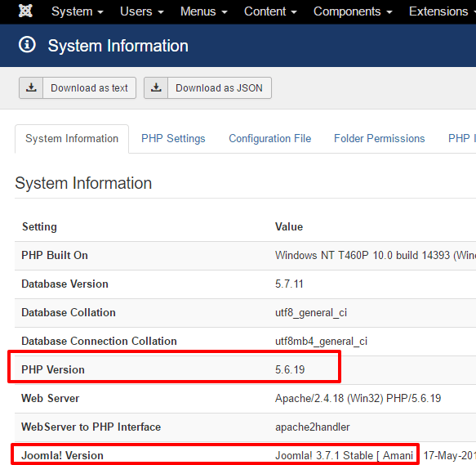Select the PHP Built On row label
Viewport: 476px width, 465px height.
pyautogui.click(x=55, y=255)
